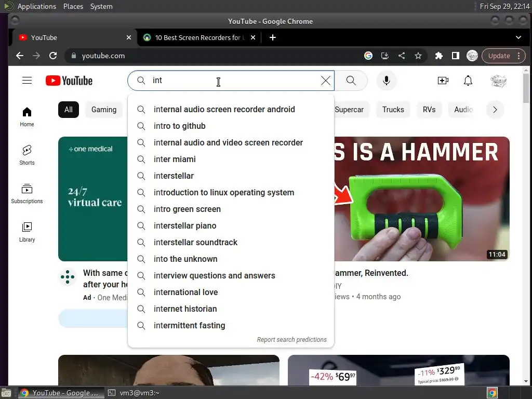Start voice search with the microphone
This screenshot has width=532, height=399.
[x=387, y=81]
